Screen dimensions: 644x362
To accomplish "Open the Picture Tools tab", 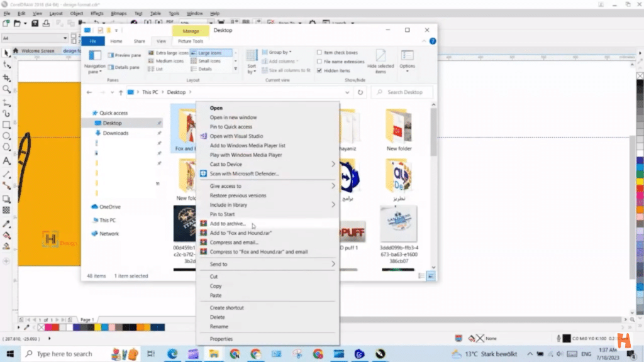I will [191, 41].
